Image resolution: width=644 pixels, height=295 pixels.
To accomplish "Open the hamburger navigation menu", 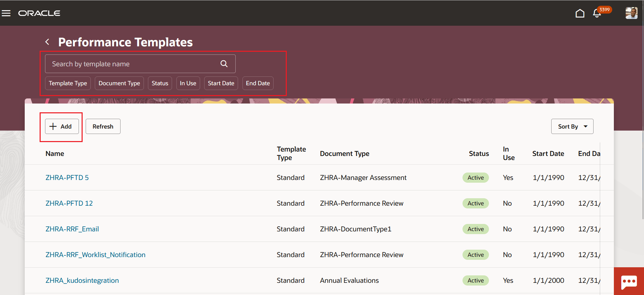I will tap(6, 13).
